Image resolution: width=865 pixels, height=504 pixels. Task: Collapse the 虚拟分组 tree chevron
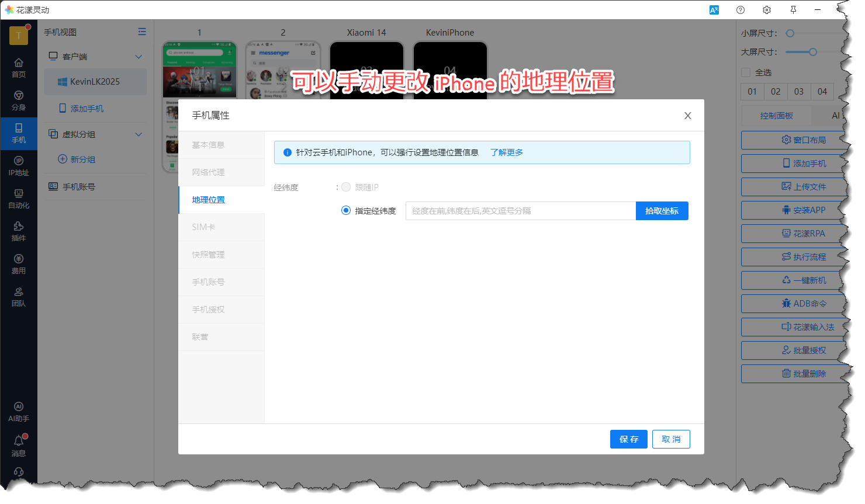point(139,134)
